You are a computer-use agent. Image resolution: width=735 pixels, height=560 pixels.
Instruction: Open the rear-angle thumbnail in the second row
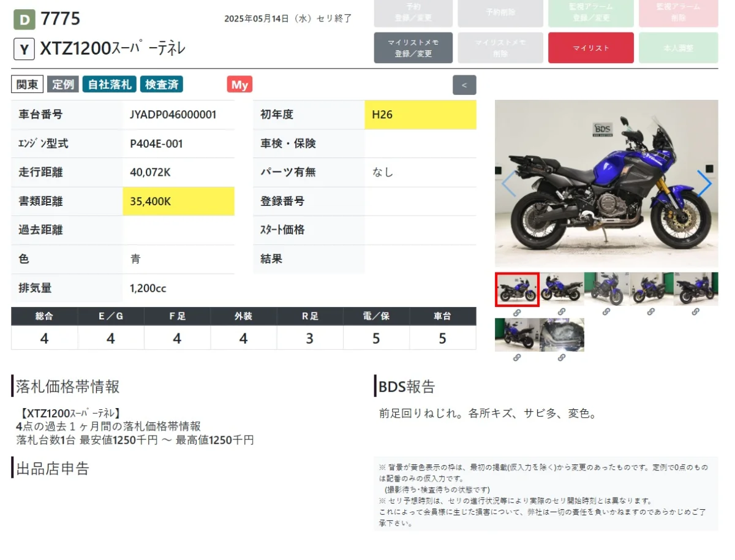click(516, 335)
